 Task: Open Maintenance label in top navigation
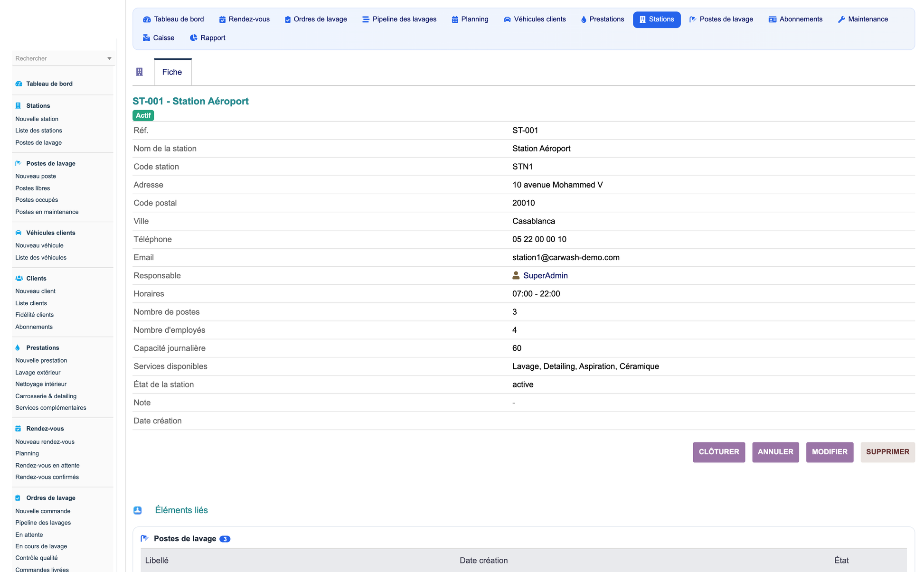tap(868, 19)
